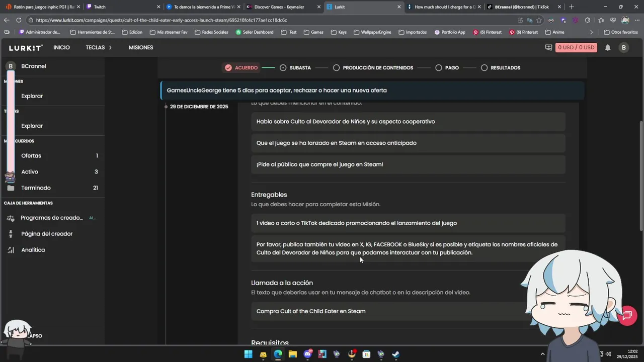Open the Anime bookmark folder

(554, 32)
